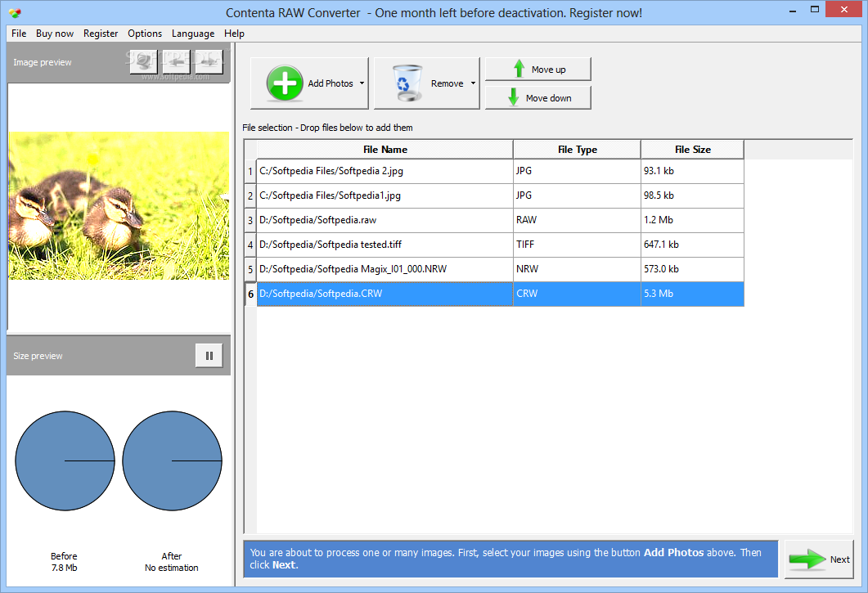Open the Register menu
Viewport: 868px width, 593px height.
pos(101,34)
